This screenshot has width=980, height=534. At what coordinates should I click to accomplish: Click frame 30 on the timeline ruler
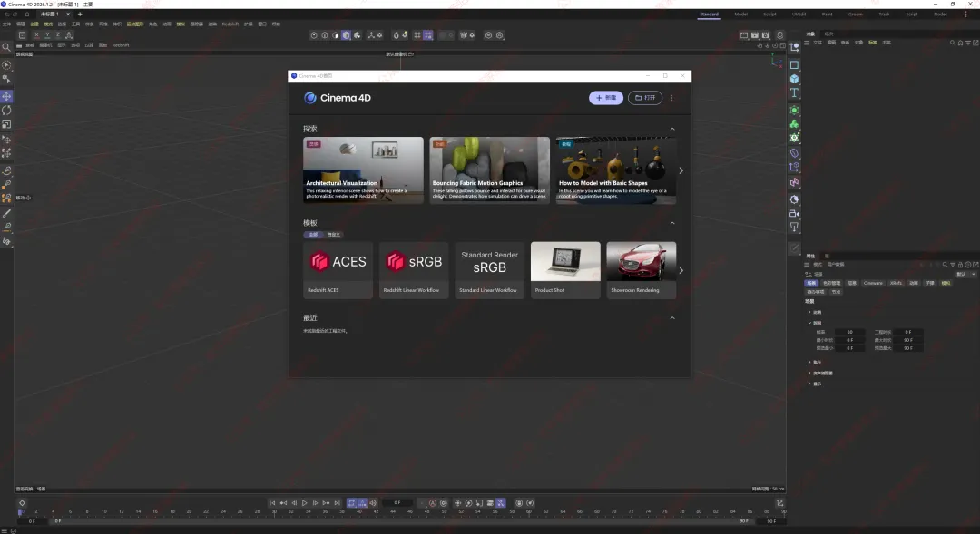click(274, 511)
